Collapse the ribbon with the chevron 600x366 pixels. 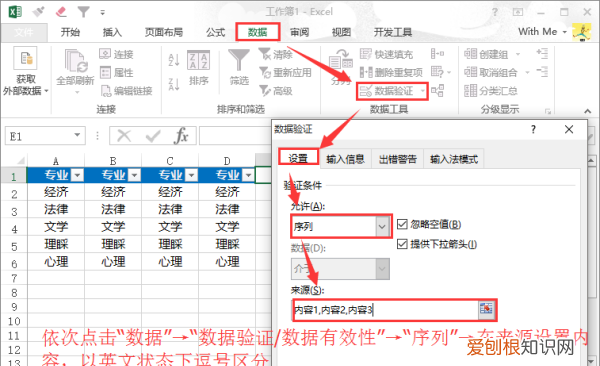pyautogui.click(x=587, y=111)
